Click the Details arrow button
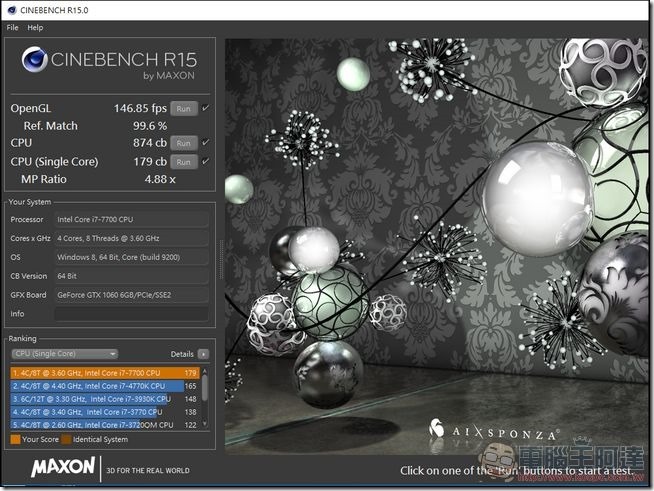This screenshot has height=491, width=654. 203,354
